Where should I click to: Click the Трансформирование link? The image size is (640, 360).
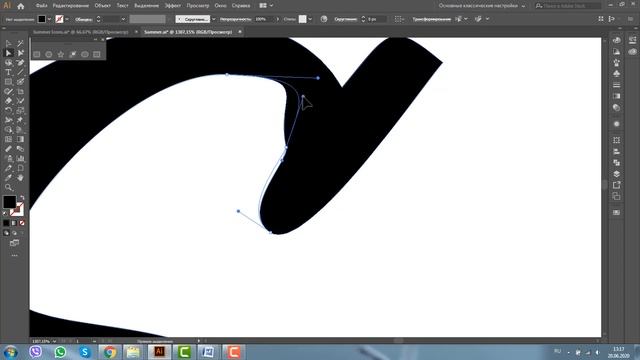coord(431,19)
